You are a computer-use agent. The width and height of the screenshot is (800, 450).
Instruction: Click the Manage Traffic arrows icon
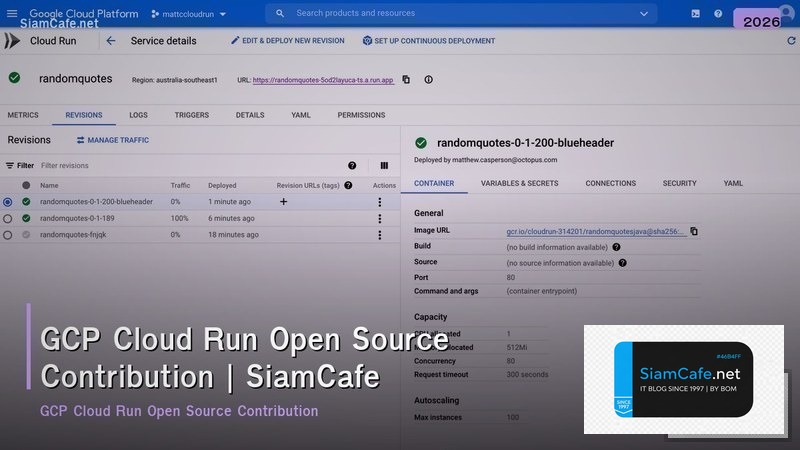tap(81, 140)
